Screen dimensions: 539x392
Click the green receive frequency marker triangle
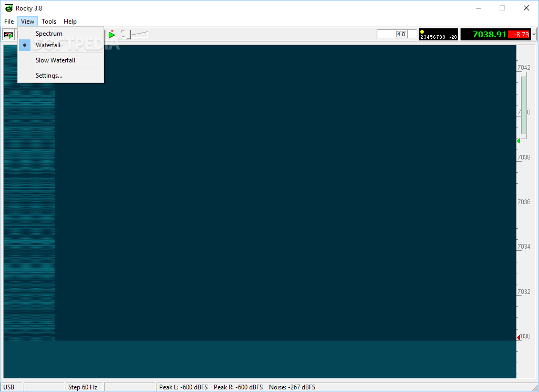(519, 141)
